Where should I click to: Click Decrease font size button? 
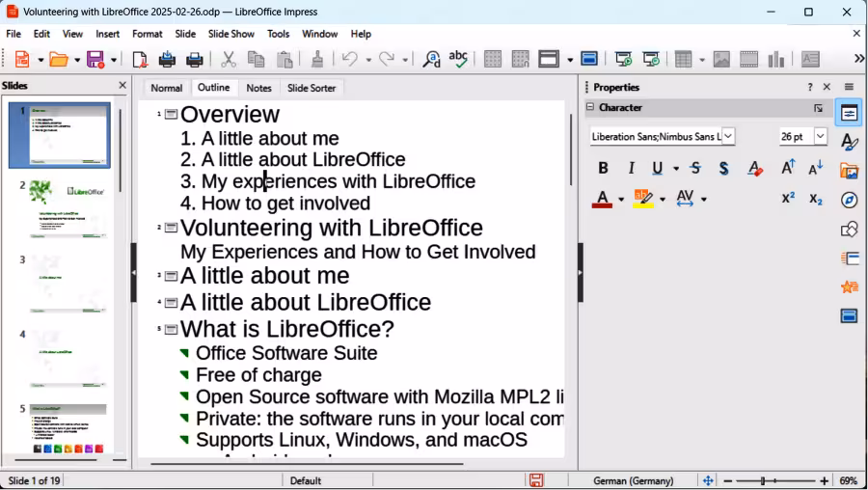(816, 167)
